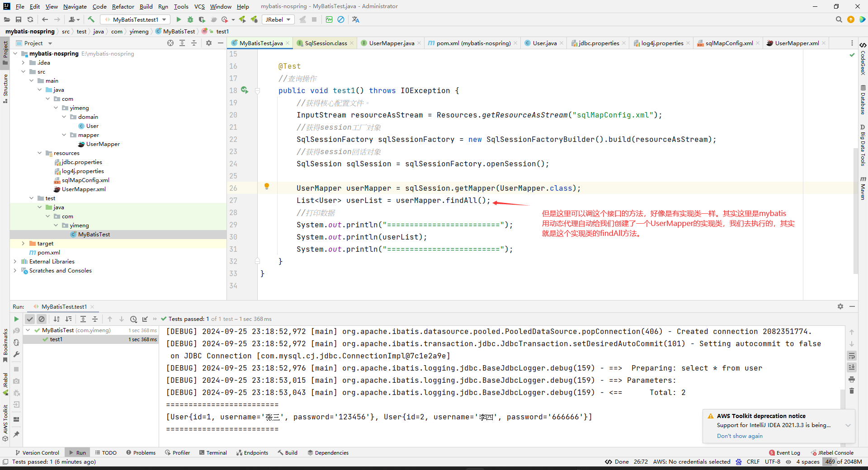Navigate back with the left arrow icon
The image size is (868, 470).
[x=45, y=19]
